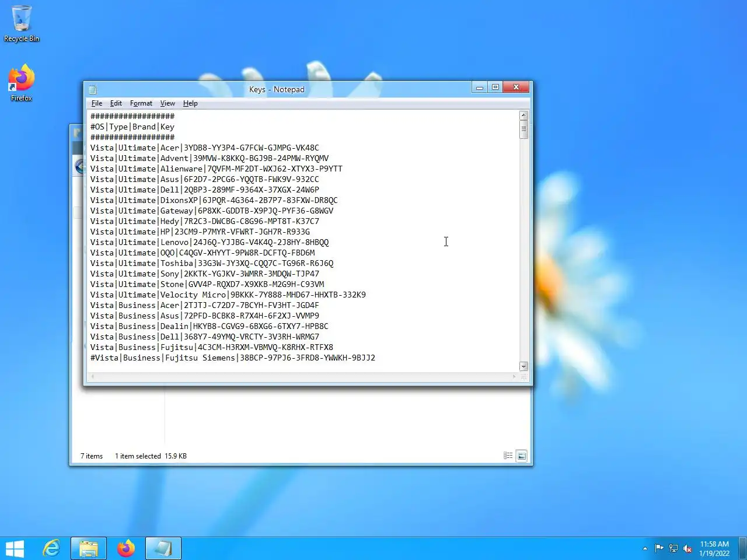Switch to File Explorer on taskbar
Image resolution: width=747 pixels, height=560 pixels.
[89, 548]
